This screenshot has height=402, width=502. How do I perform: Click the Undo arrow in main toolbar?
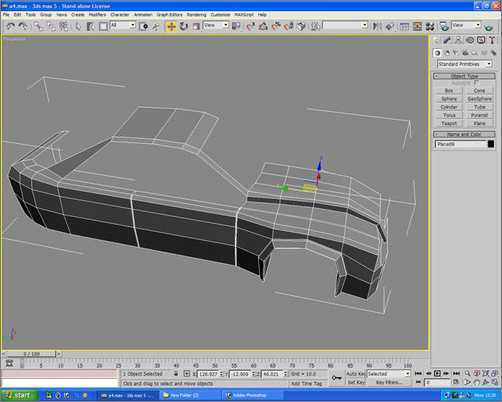tap(10, 26)
